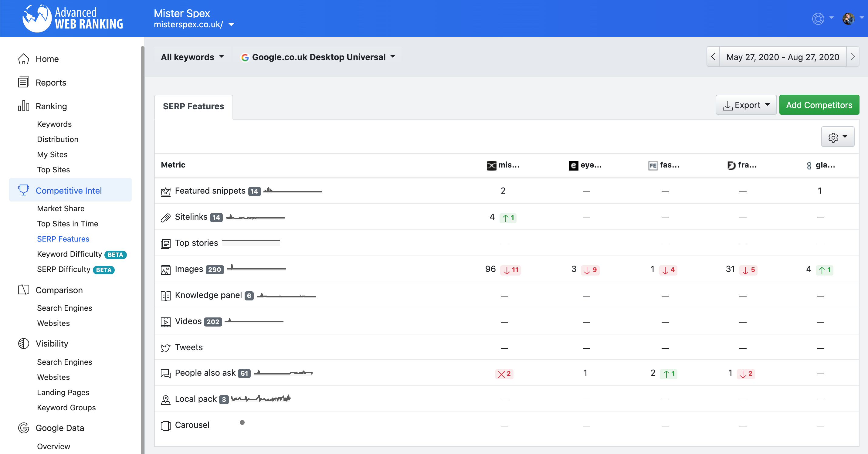The image size is (868, 454).
Task: Click the gla... competitor favicon
Action: 809,165
